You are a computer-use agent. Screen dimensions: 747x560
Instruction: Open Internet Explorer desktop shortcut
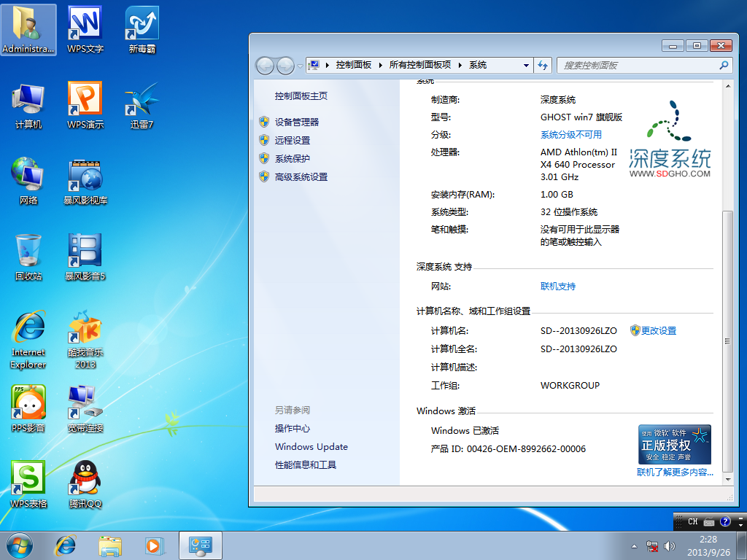pos(28,340)
